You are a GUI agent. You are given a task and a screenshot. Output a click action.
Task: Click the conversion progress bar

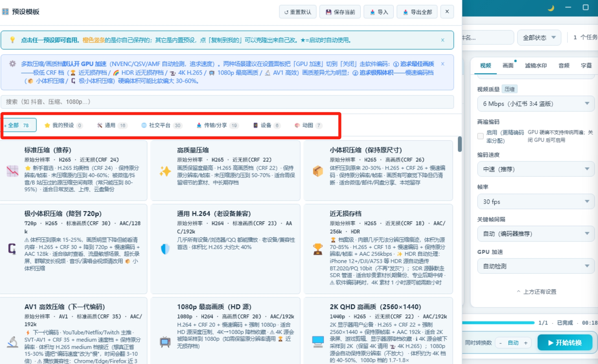pos(498,323)
